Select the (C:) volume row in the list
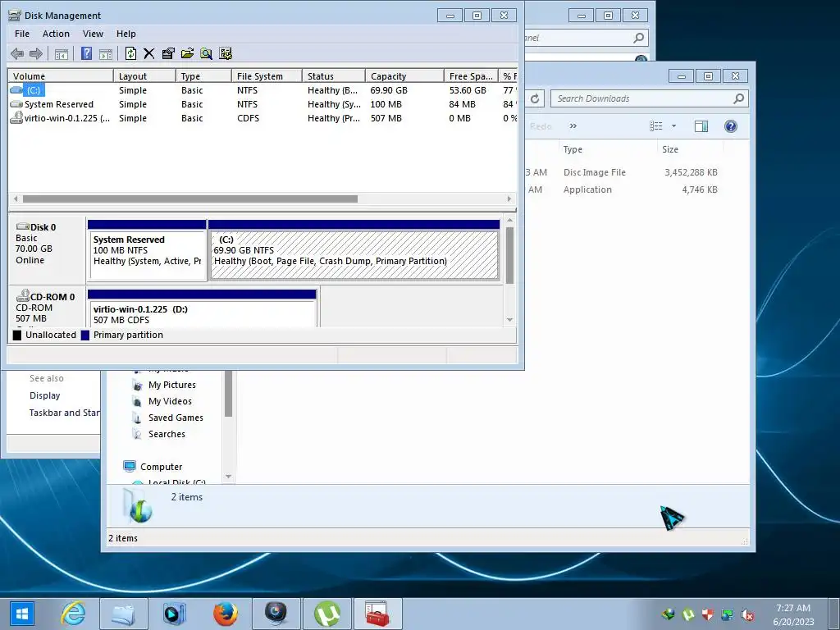 (262, 90)
